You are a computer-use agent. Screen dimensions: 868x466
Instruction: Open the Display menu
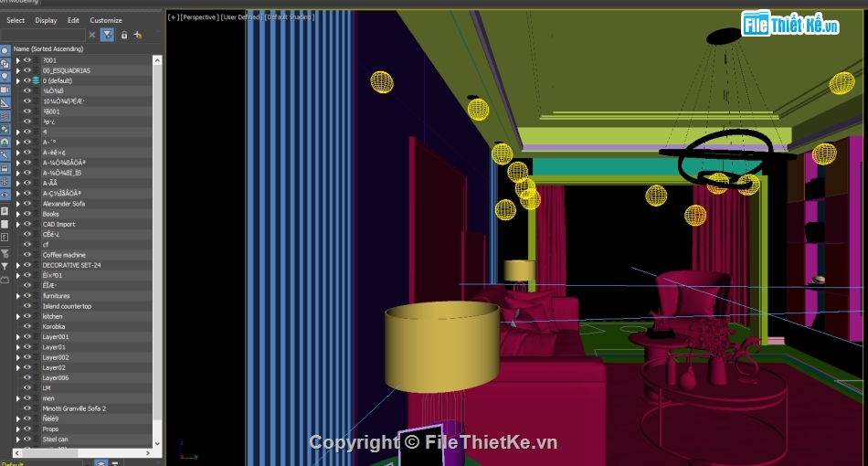coord(46,20)
